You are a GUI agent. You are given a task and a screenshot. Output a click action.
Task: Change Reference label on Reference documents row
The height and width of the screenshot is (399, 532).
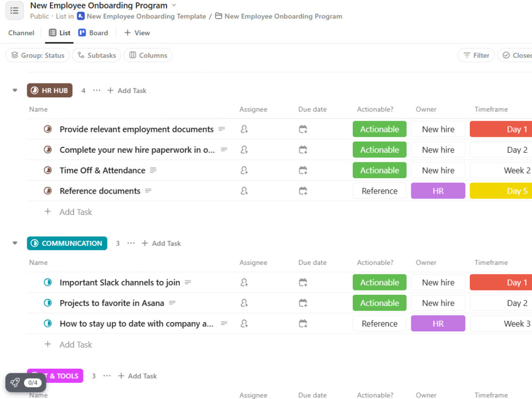click(x=380, y=191)
